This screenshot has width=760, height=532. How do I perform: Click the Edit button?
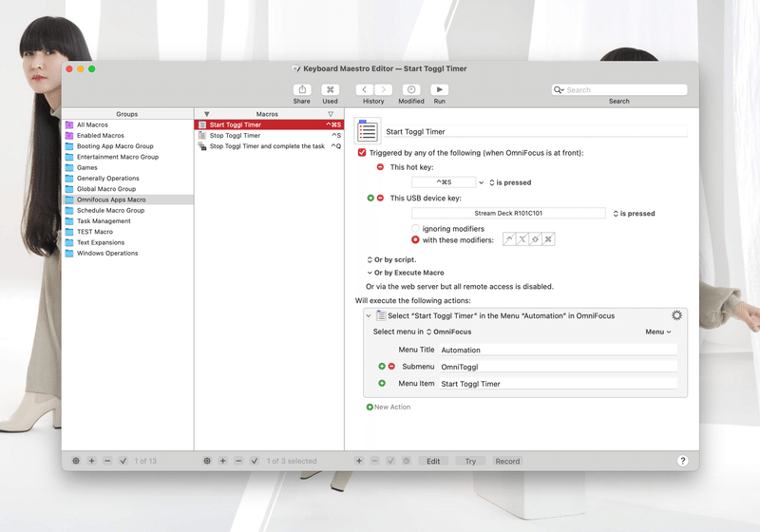click(433, 462)
